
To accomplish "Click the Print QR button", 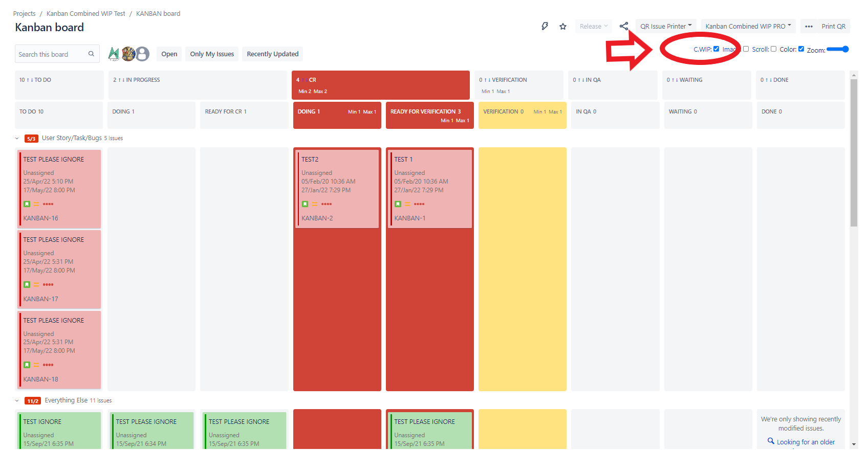I will pos(833,27).
